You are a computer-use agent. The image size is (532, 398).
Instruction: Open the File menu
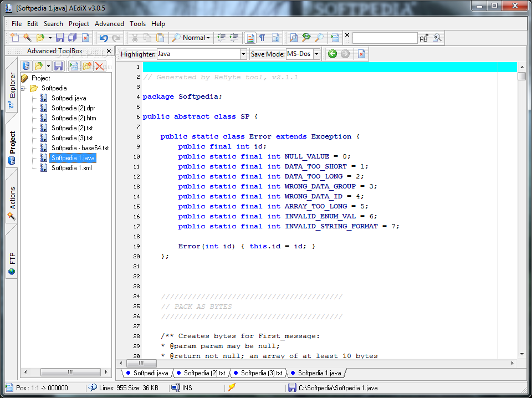pos(16,24)
